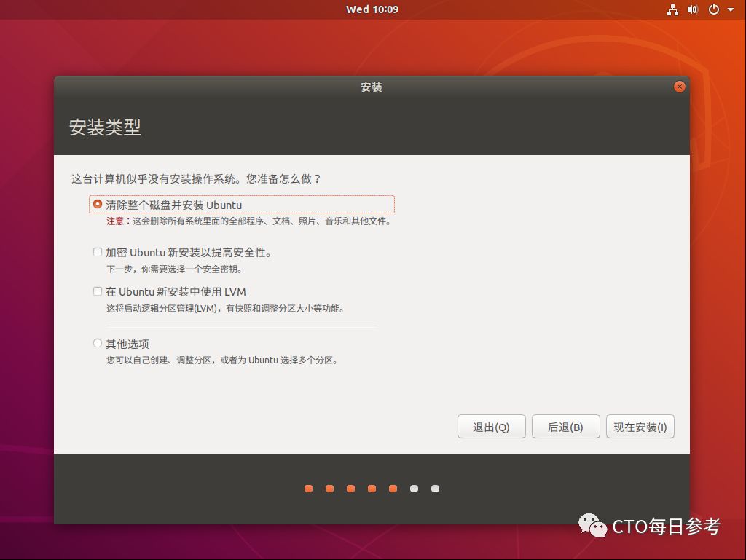746x560 pixels.
Task: Click the last progress dot at bottom
Action: point(435,489)
